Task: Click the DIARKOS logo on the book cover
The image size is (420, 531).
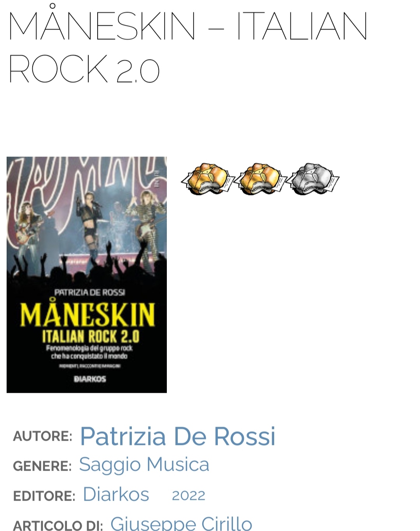Action: [90, 379]
